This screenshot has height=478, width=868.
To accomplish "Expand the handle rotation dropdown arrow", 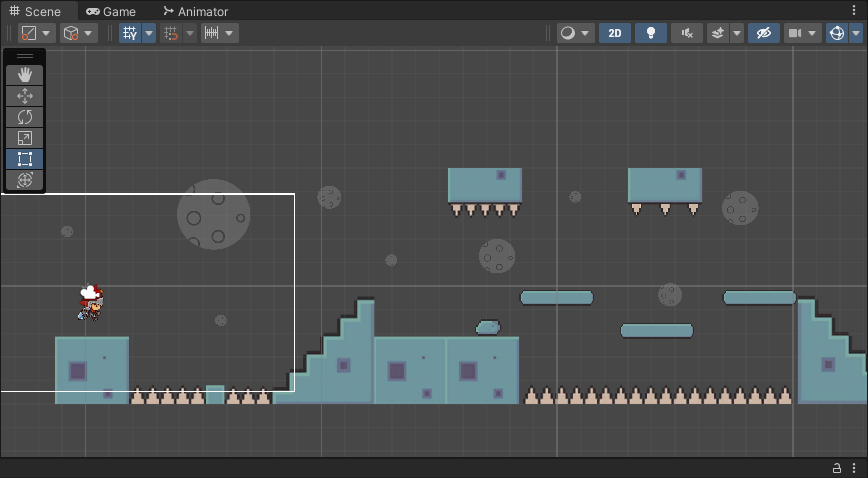I will pos(89,33).
